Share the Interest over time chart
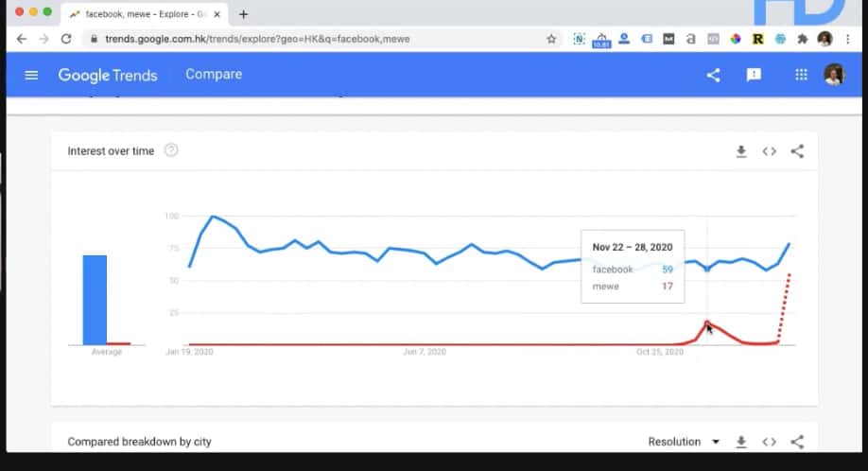 tap(797, 151)
